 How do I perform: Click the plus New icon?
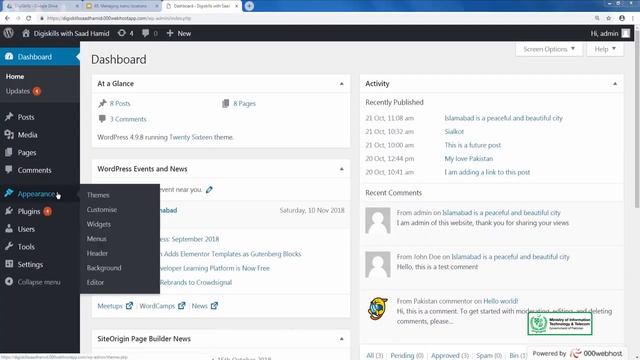[170, 33]
